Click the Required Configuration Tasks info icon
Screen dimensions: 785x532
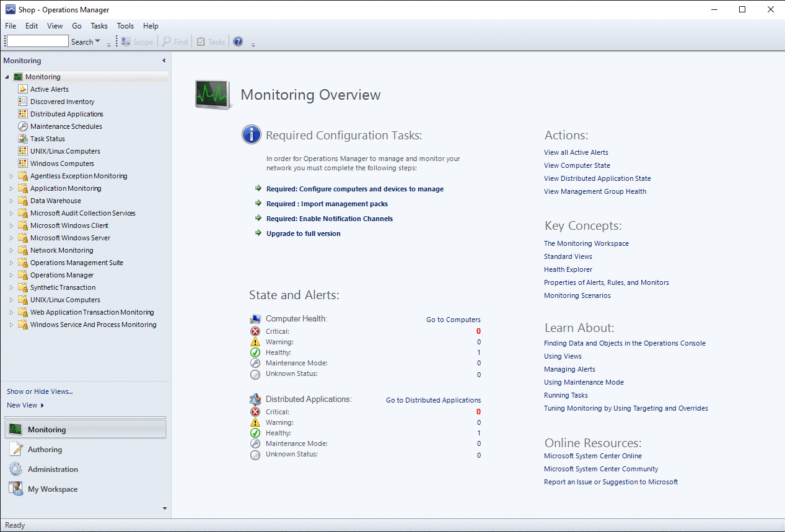[252, 134]
